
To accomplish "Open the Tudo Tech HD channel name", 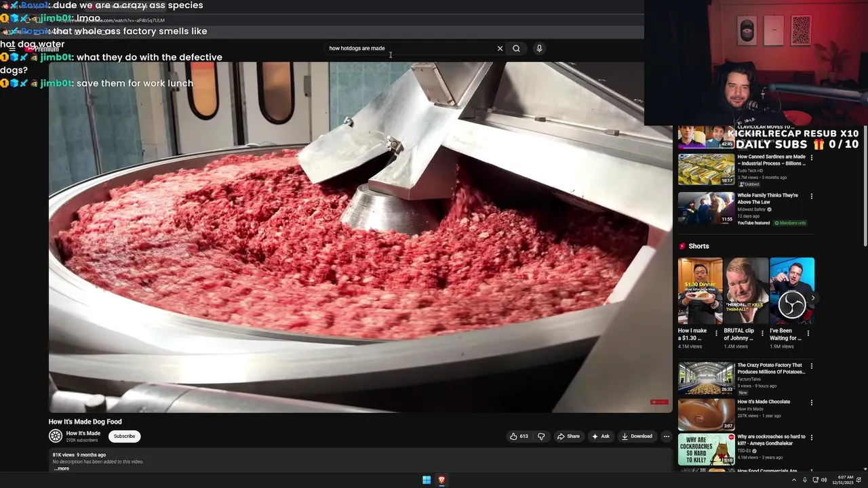I will 750,171.
